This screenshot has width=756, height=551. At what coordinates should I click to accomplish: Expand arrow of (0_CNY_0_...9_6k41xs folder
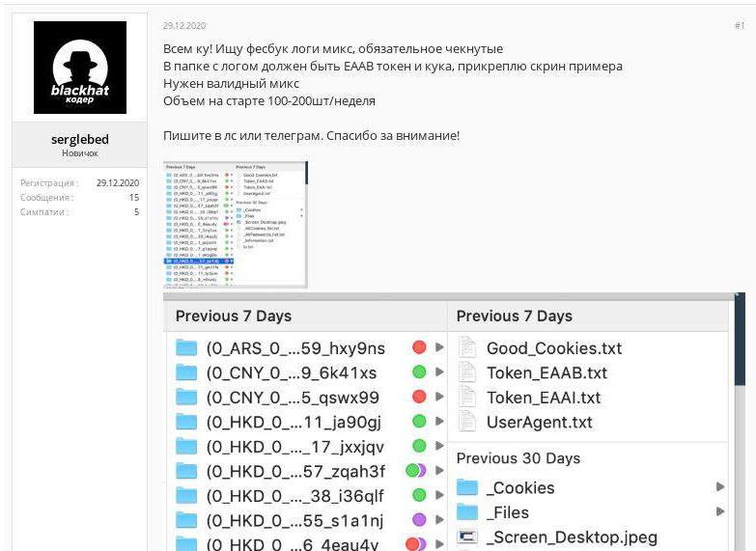tap(439, 372)
